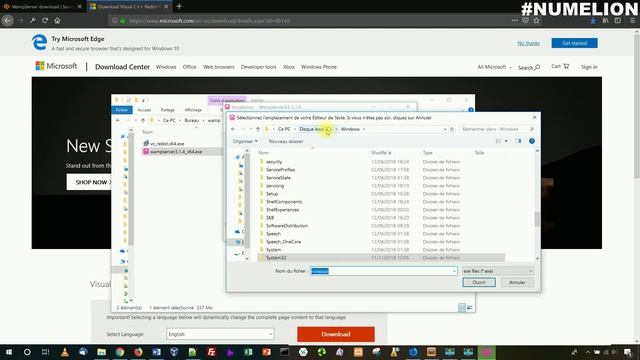
Task: Go up one folder level in file dialog
Action: [258, 129]
